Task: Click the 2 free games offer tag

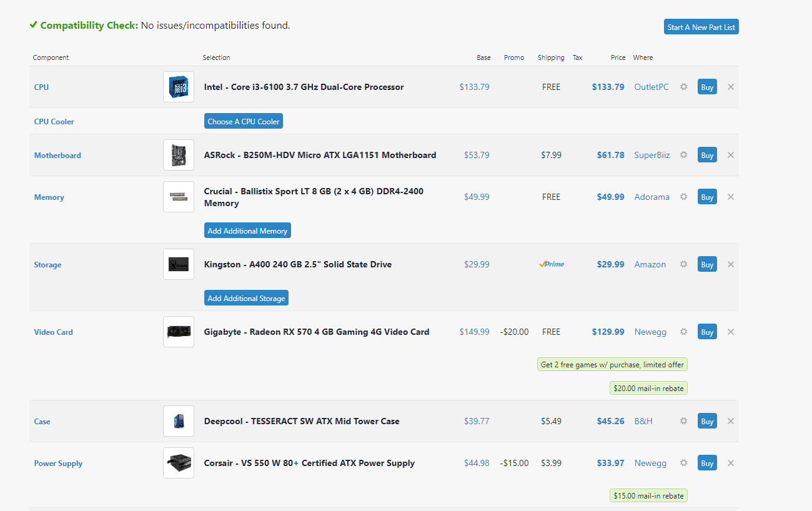Action: coord(612,364)
